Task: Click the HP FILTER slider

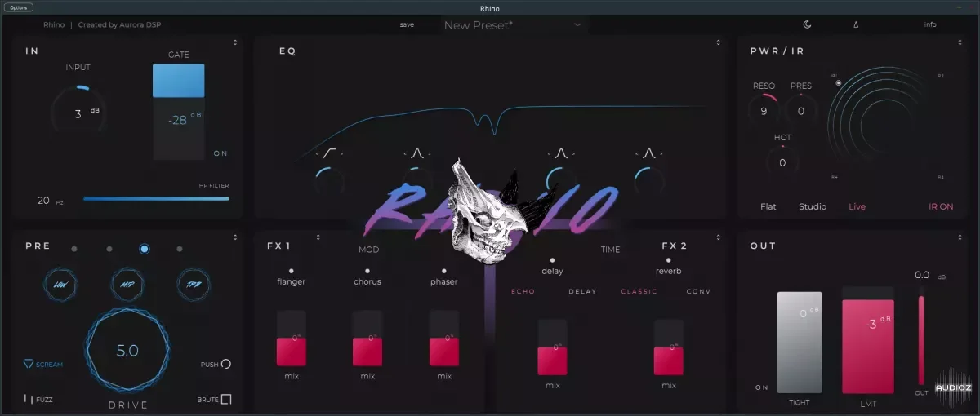Action: point(156,198)
